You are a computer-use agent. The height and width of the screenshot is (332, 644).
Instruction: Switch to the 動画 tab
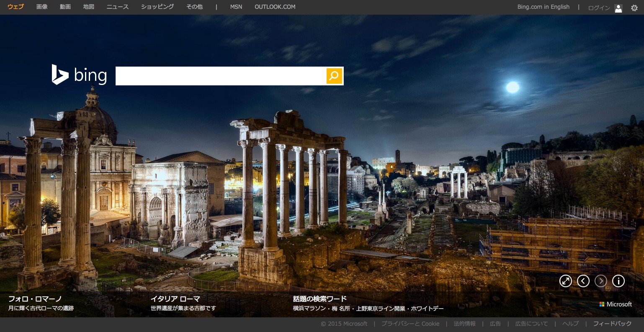(x=65, y=7)
